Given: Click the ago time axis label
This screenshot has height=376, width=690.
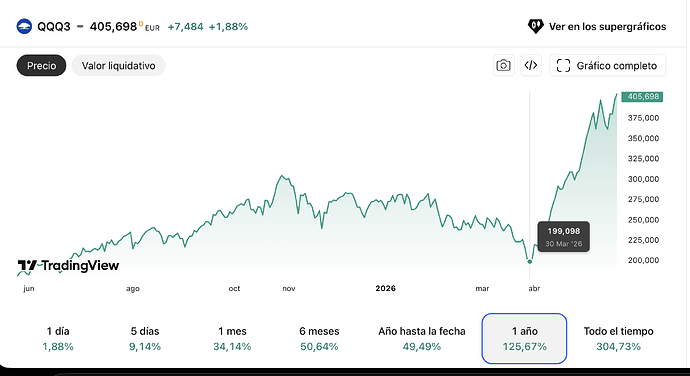Looking at the screenshot, I should [x=133, y=289].
